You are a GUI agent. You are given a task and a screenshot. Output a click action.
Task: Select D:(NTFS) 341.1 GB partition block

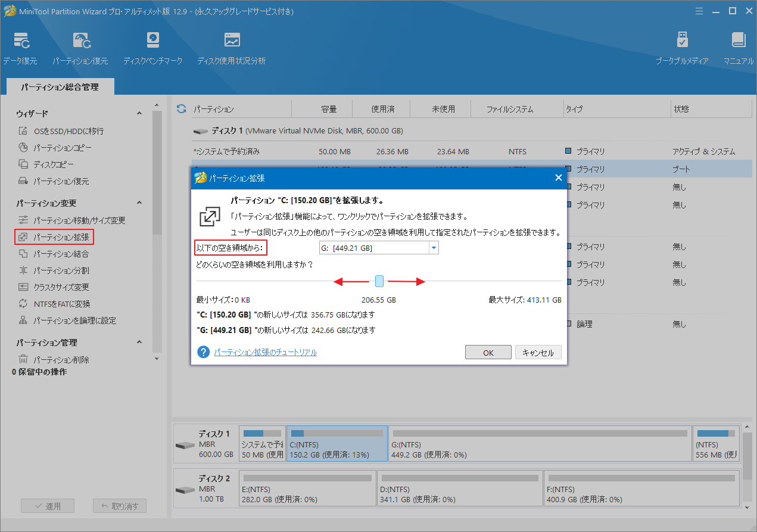[460, 488]
